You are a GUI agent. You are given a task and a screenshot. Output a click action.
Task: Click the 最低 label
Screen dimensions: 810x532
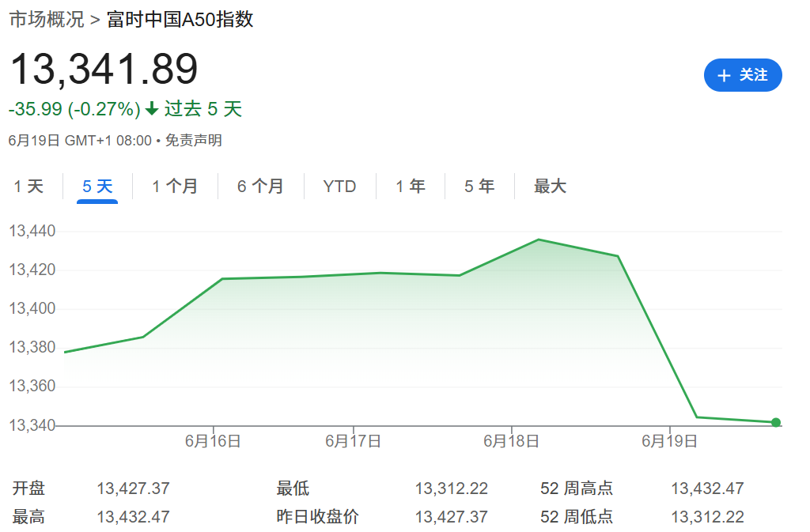[293, 489]
